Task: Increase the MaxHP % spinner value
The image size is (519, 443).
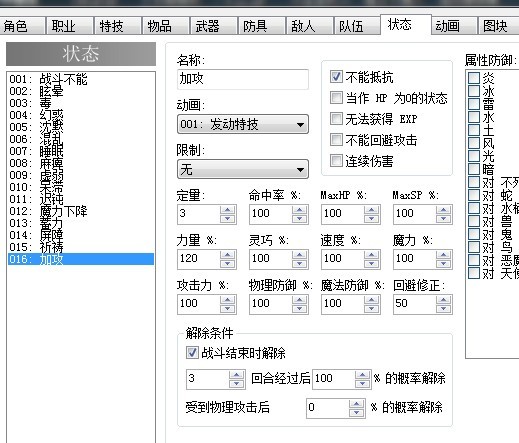Action: (372, 210)
